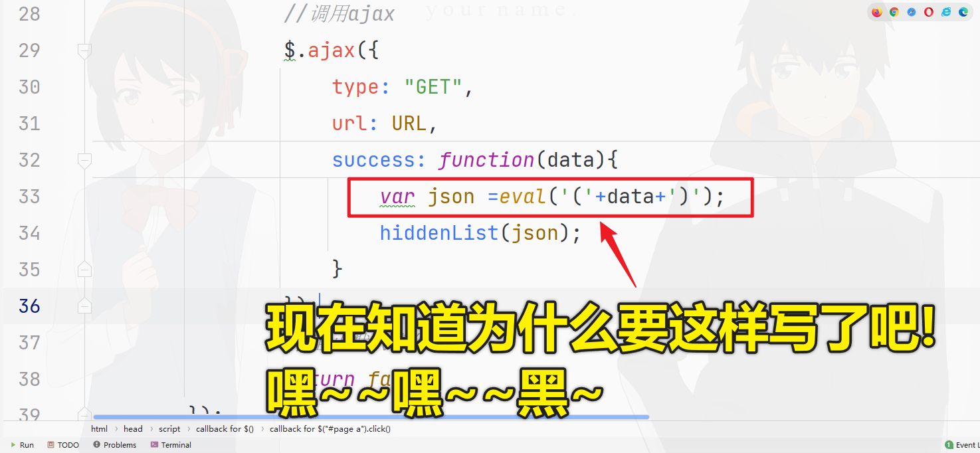This screenshot has height=453, width=980.
Task: Show the Problems tool window
Action: 114,445
